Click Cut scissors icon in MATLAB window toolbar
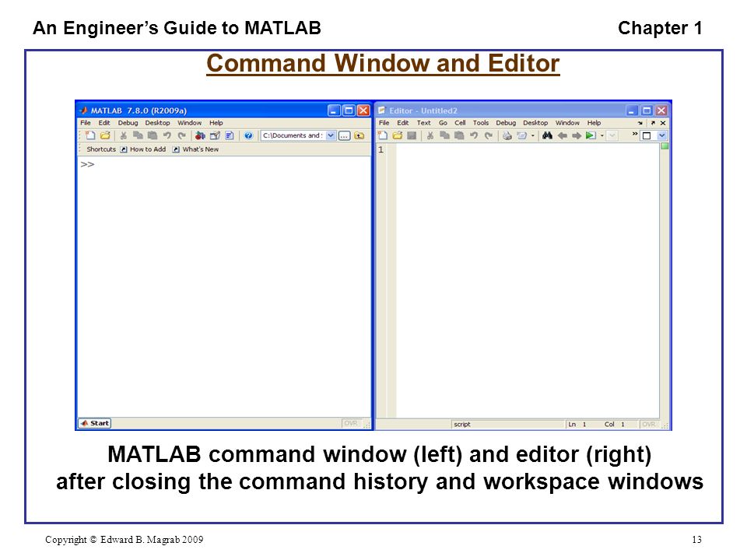Image resolution: width=747 pixels, height=560 pixels. click(x=124, y=135)
